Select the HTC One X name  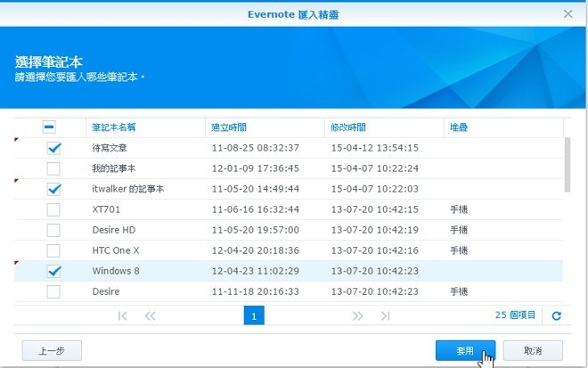[x=116, y=250]
